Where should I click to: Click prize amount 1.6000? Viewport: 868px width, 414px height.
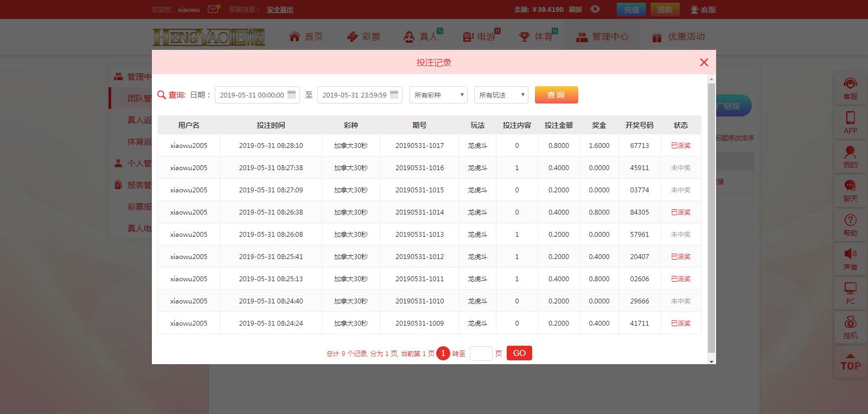pos(599,146)
